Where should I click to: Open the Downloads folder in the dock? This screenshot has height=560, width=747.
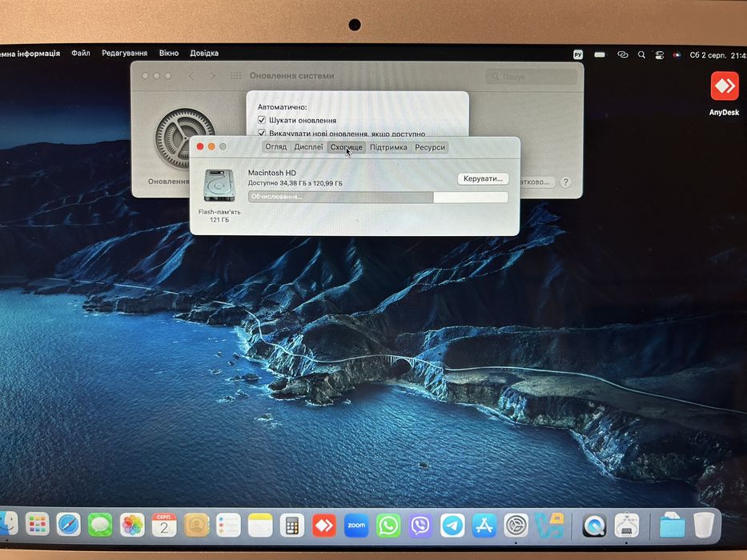coord(673,524)
